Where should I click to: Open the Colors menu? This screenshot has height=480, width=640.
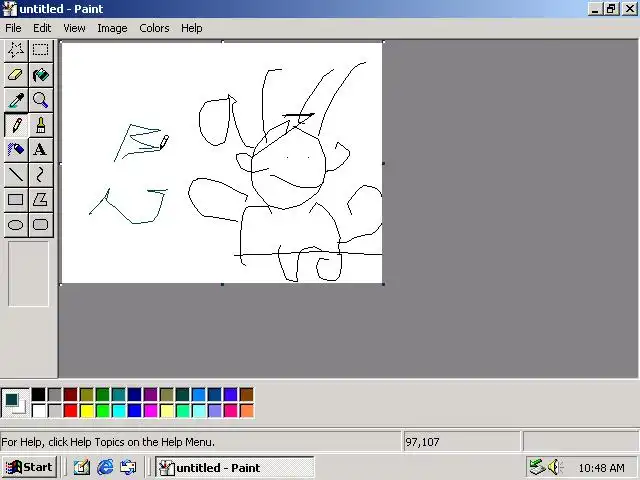(154, 28)
